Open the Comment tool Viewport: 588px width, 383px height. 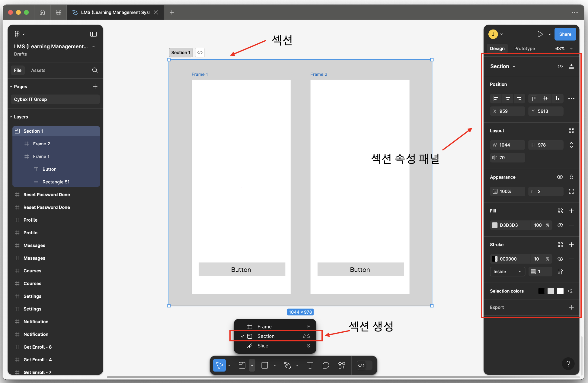(x=326, y=365)
